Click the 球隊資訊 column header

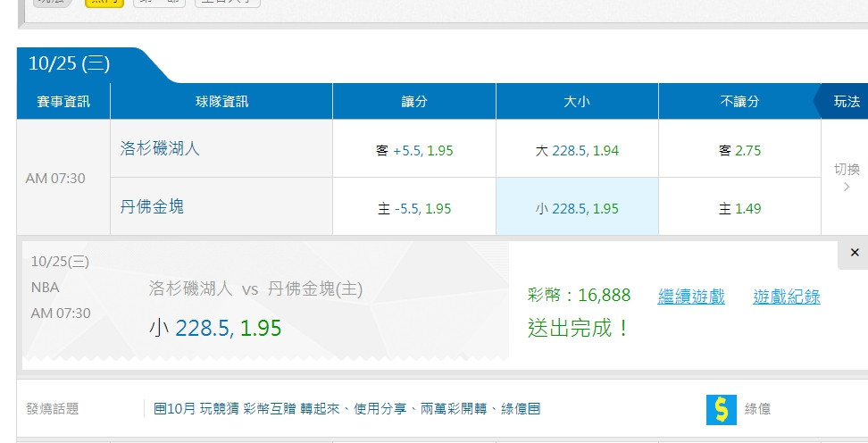coord(221,101)
